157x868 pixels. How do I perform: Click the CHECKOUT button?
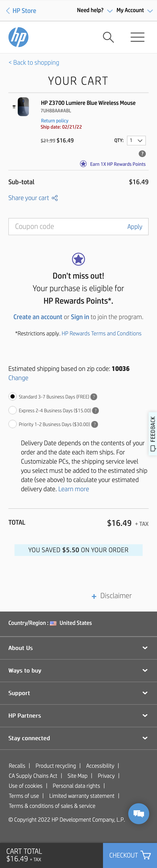[x=130, y=855]
